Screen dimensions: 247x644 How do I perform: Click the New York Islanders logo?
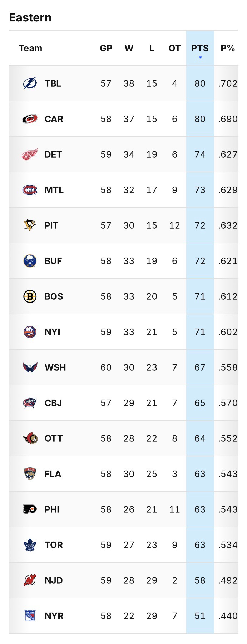(30, 332)
